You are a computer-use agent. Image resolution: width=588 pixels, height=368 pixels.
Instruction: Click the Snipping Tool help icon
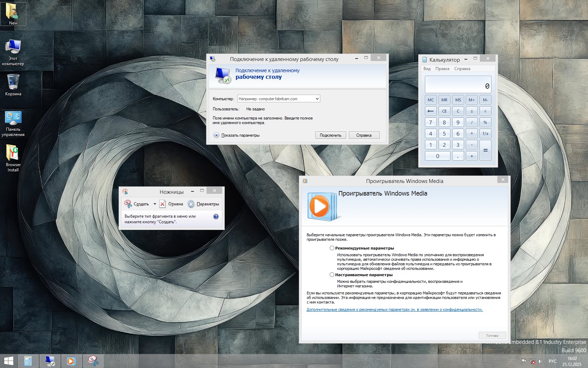click(216, 217)
